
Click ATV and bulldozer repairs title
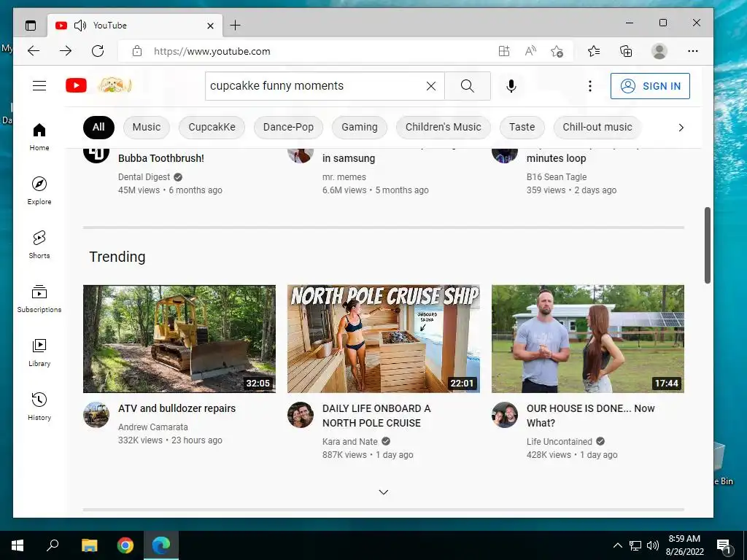coord(177,408)
